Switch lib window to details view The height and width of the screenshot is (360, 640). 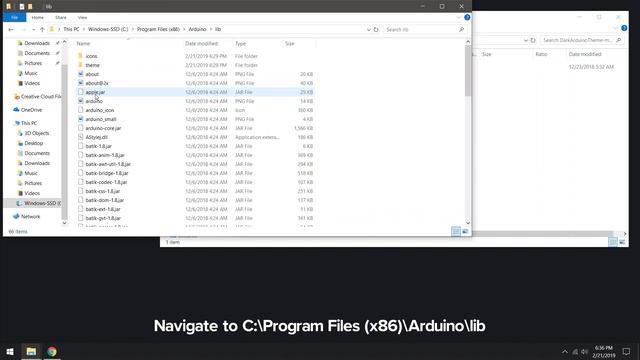[456, 231]
